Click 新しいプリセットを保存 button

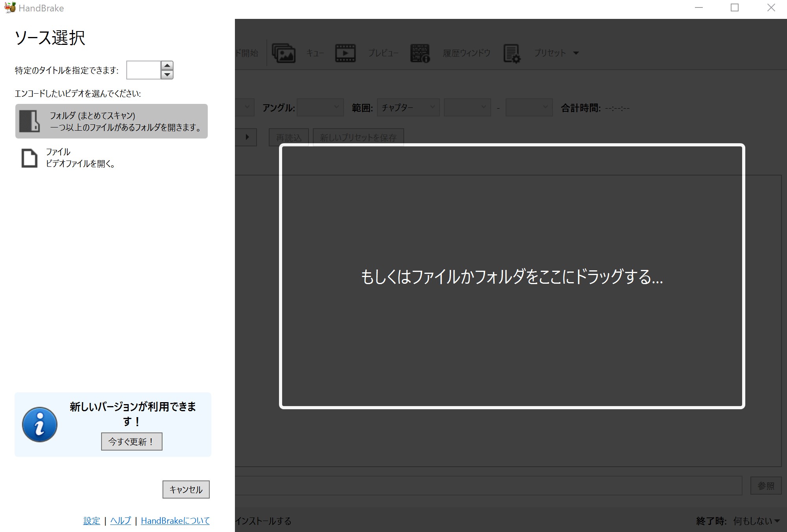point(358,137)
